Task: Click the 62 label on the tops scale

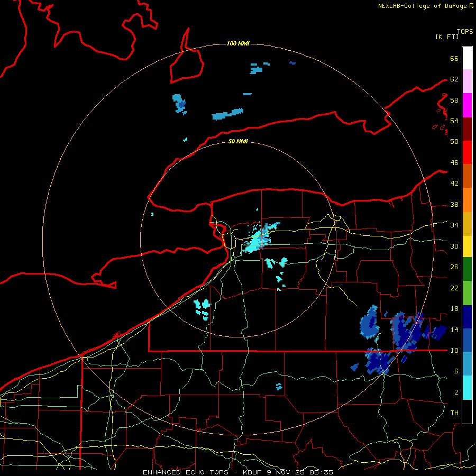Action: click(x=454, y=79)
